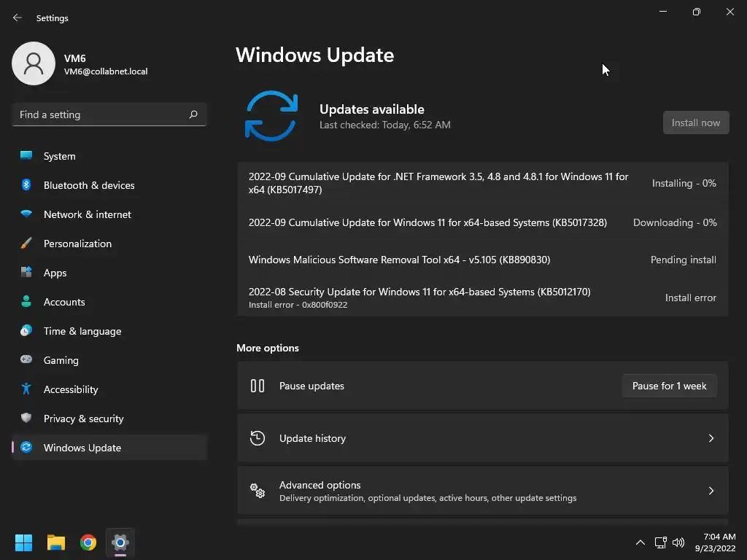Select the Gaming category
The width and height of the screenshot is (747, 560).
tap(109, 360)
